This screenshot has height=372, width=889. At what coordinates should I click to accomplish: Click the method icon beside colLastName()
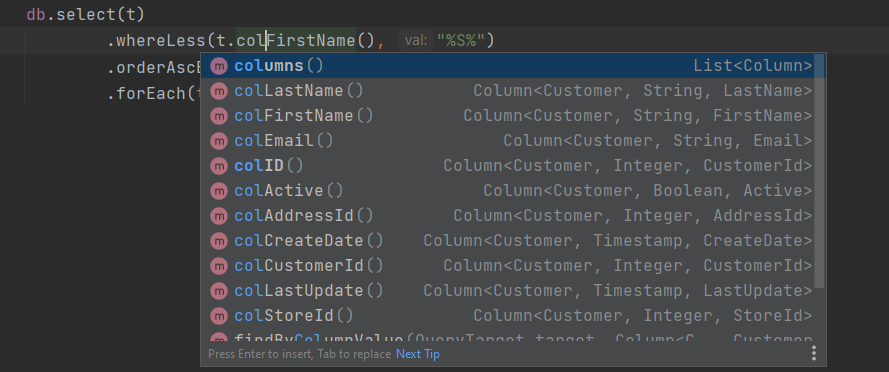click(x=219, y=91)
